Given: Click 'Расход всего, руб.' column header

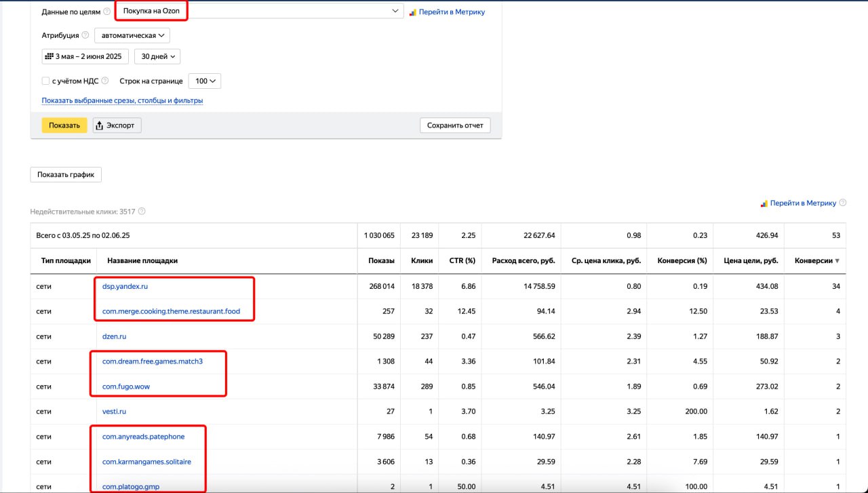Looking at the screenshot, I should [523, 261].
